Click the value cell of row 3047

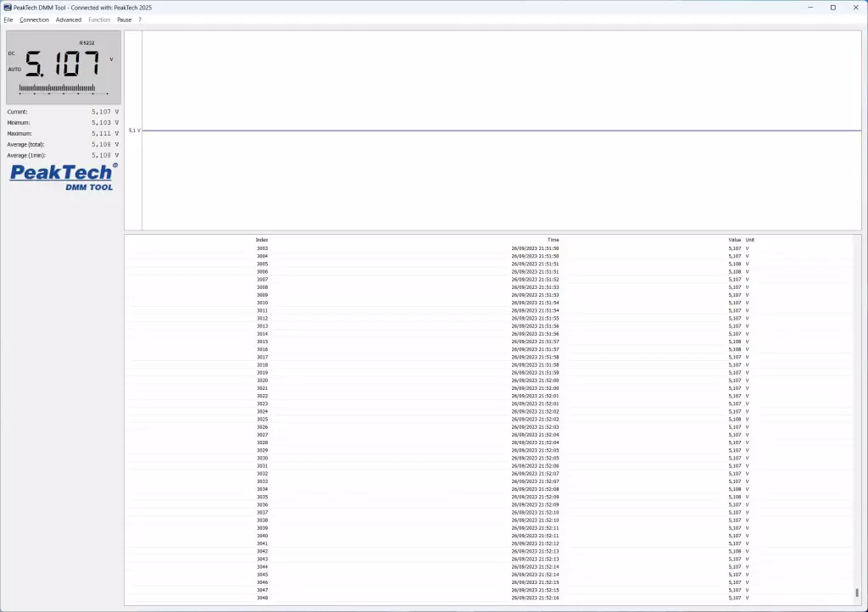pos(735,590)
